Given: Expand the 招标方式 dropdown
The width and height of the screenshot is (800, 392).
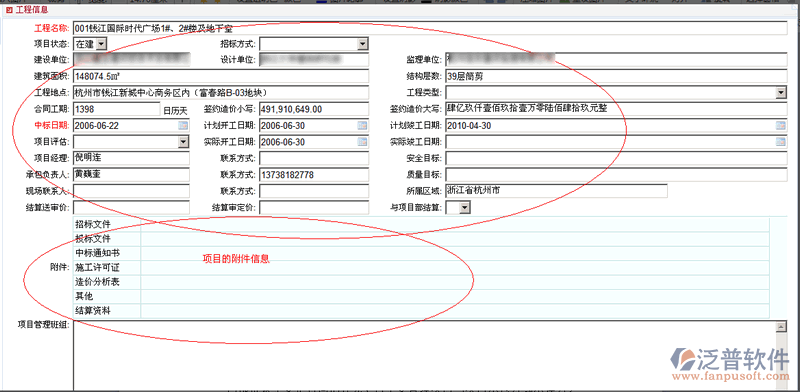Looking at the screenshot, I should pyautogui.click(x=363, y=44).
